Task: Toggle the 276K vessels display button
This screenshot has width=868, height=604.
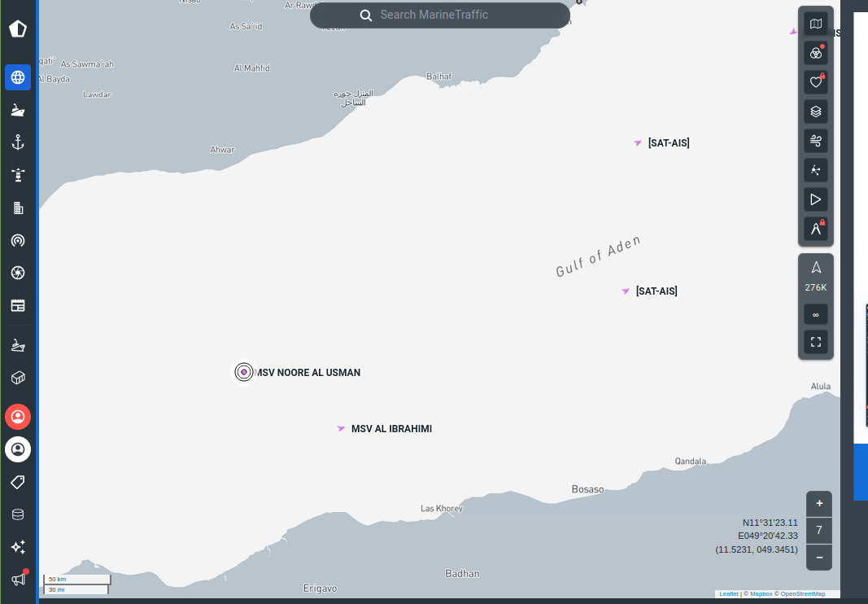Action: click(816, 277)
